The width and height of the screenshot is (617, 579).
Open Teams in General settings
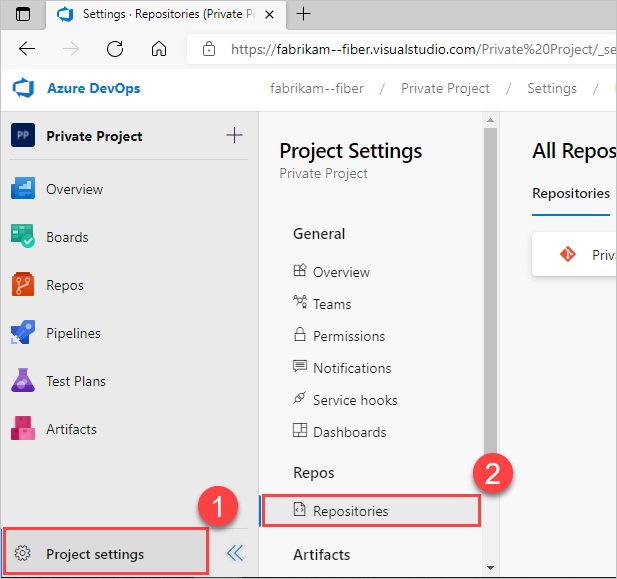(332, 304)
